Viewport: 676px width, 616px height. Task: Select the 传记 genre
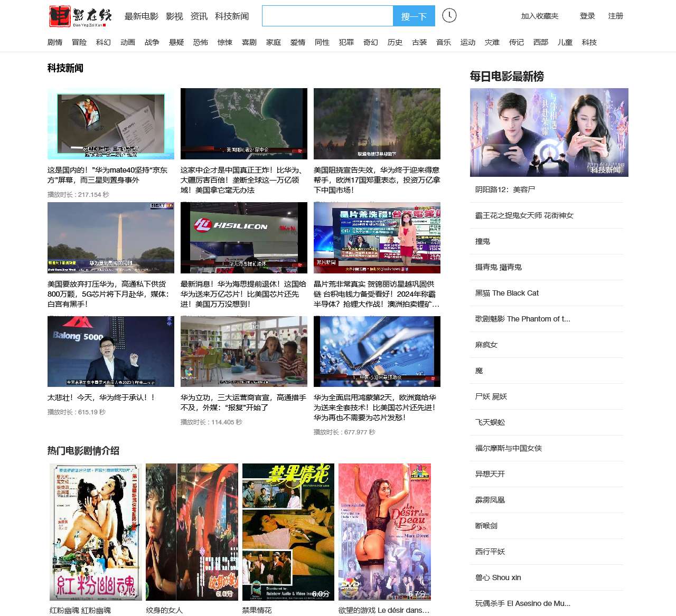(517, 42)
